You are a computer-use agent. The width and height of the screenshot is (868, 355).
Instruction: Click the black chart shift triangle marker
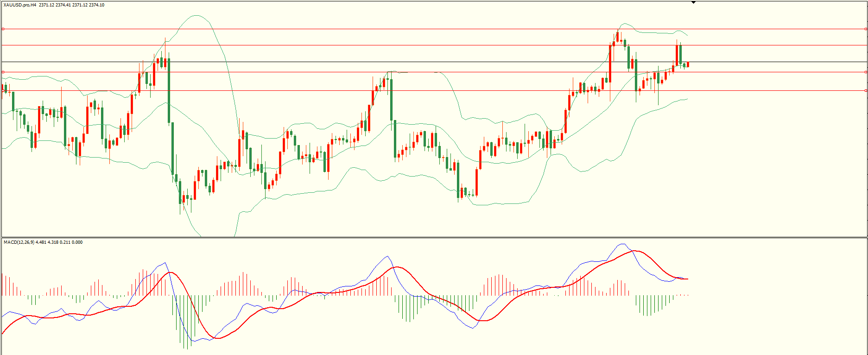[x=693, y=2]
